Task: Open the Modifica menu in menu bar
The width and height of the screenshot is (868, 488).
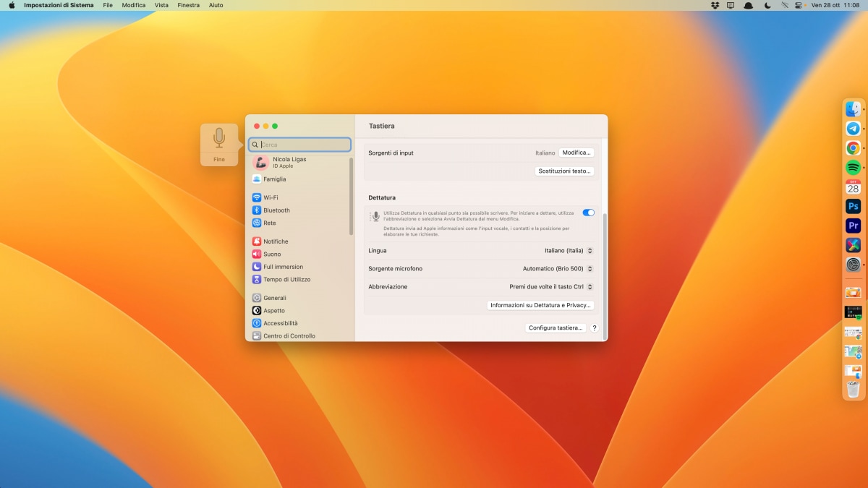Action: tap(134, 5)
